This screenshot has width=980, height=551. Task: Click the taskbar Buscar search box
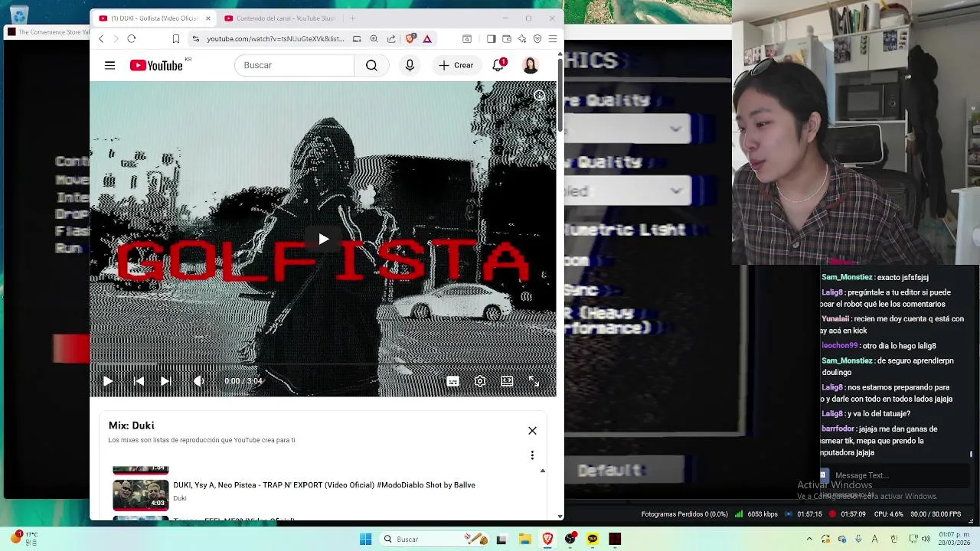[435, 540]
